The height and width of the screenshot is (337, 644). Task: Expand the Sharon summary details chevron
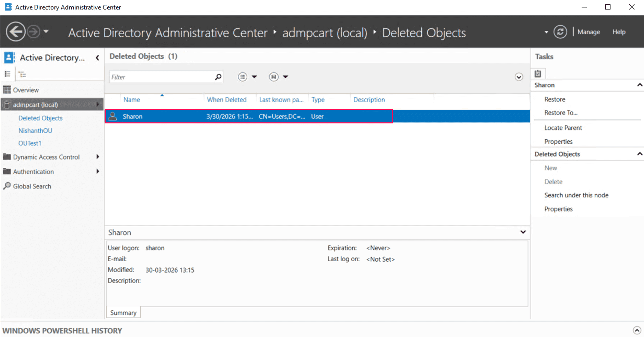point(523,232)
